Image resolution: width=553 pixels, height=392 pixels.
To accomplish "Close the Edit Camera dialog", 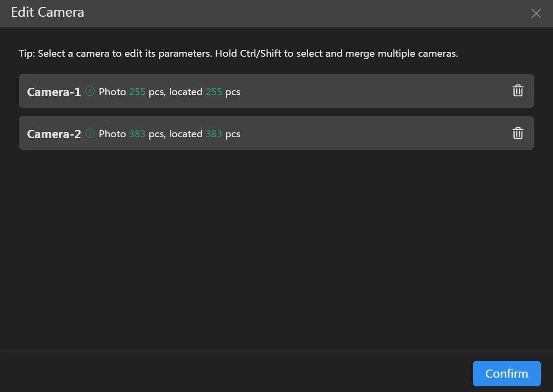I will (x=536, y=13).
